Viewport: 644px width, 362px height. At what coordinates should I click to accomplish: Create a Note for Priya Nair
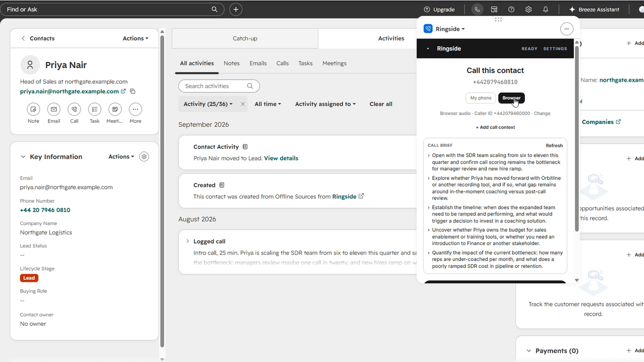coord(33,109)
